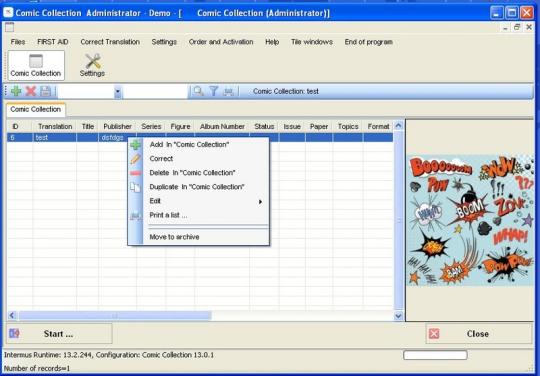Screen dimensions: 540x376
Task: Restore the inner child window
Action: point(517,27)
